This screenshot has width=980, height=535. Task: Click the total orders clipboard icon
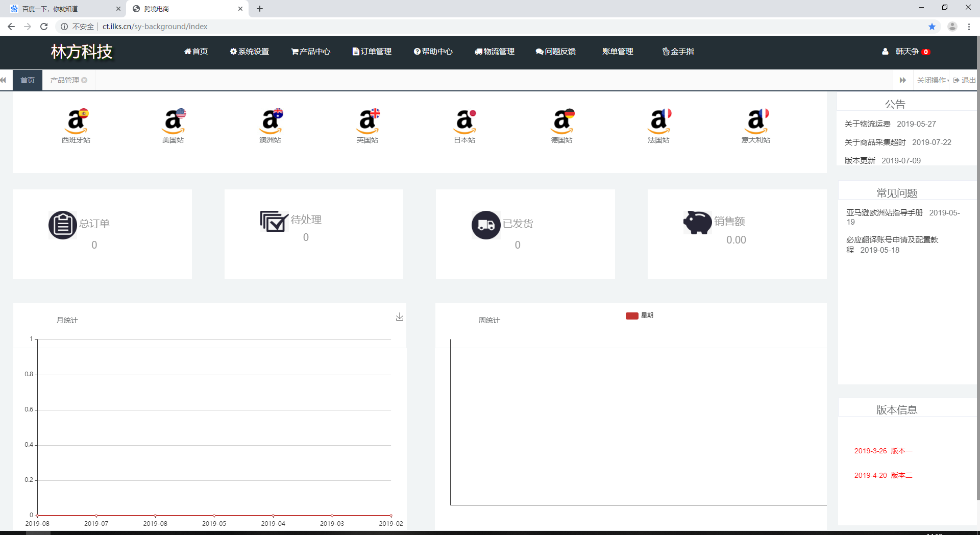[x=63, y=225]
